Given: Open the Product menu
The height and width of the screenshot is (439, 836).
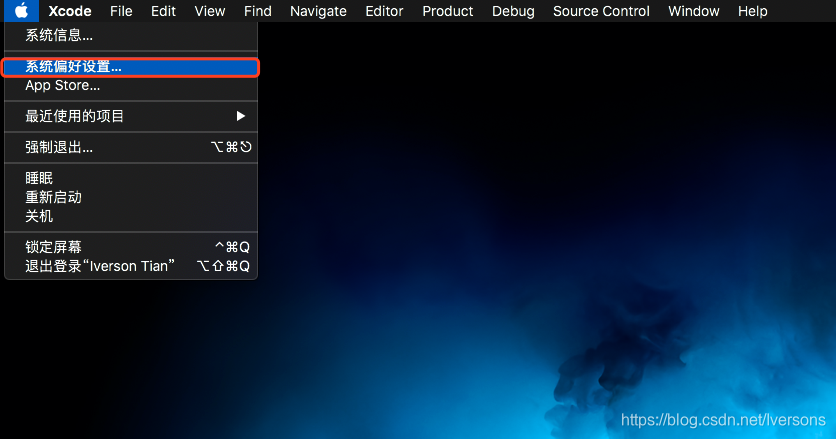Looking at the screenshot, I should click(x=448, y=11).
